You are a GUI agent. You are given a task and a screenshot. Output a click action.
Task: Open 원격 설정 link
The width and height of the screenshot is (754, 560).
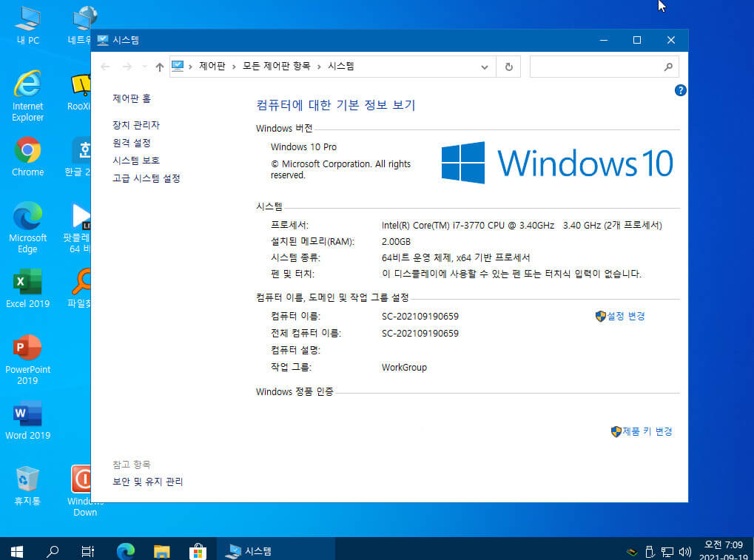[132, 143]
